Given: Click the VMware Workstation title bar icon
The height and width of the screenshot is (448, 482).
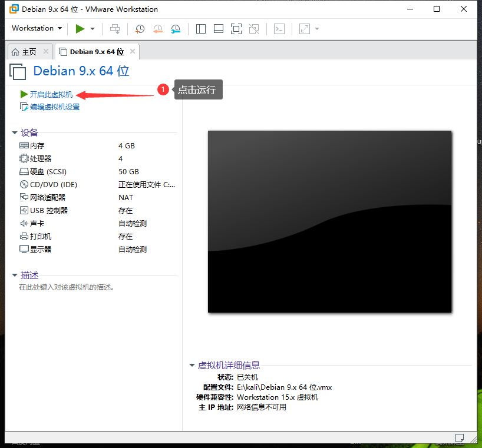Looking at the screenshot, I should pyautogui.click(x=14, y=9).
